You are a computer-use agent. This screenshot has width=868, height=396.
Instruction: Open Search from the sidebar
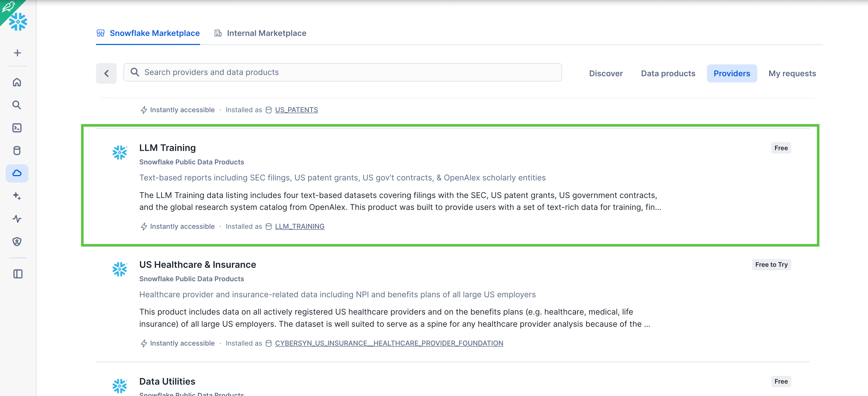pyautogui.click(x=17, y=105)
